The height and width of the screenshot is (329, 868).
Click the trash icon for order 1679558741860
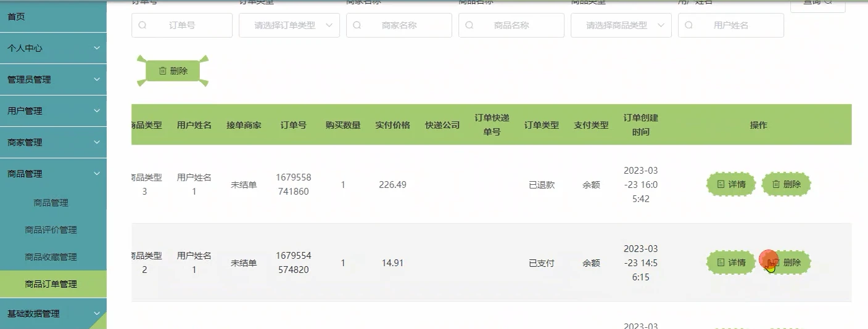[x=776, y=184]
